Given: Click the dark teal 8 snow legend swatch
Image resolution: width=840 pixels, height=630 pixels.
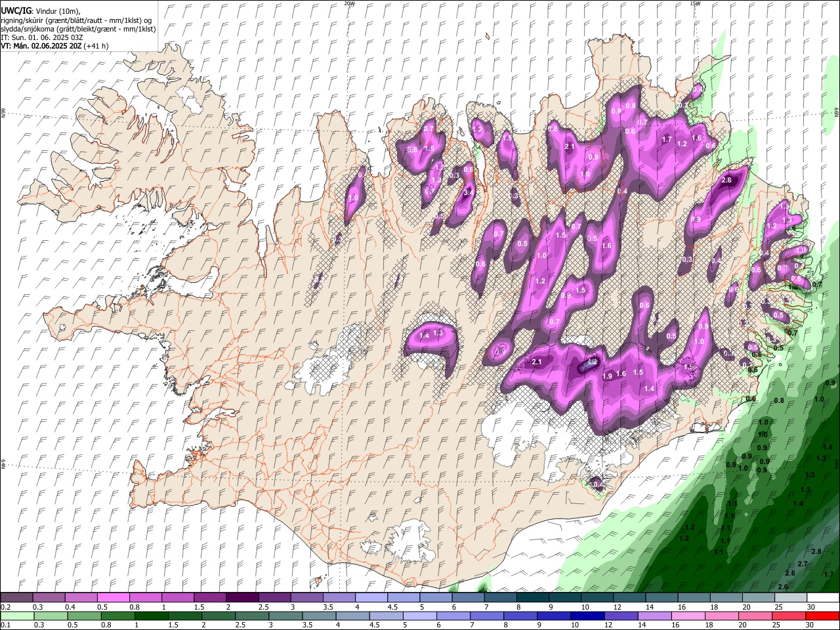Looking at the screenshot, I should point(533,597).
